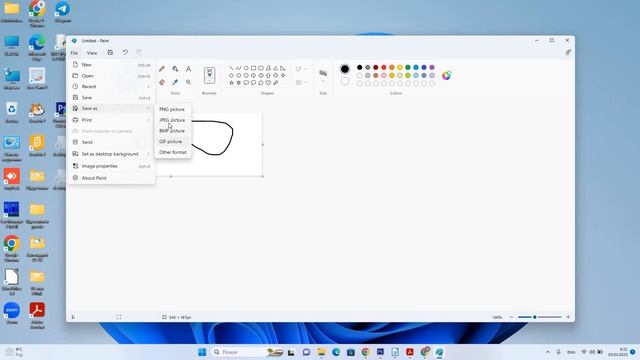640x360 pixels.
Task: Open the Edit colors wheel
Action: pos(447,76)
